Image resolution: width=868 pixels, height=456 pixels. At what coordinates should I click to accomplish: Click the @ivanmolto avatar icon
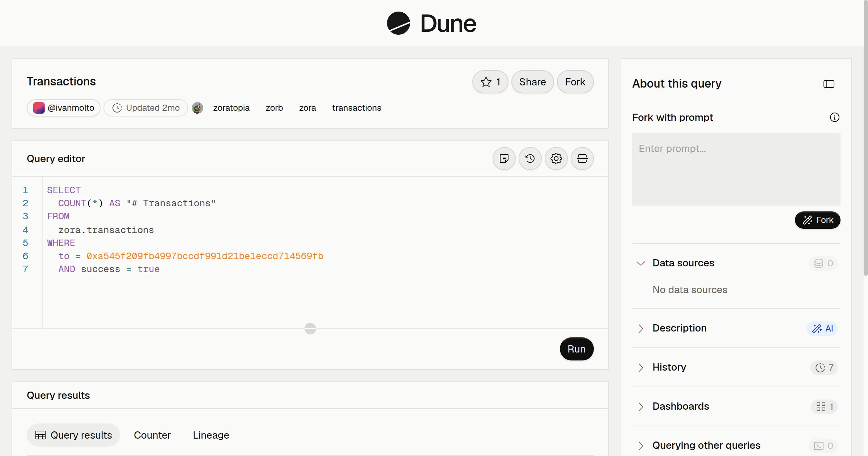point(39,108)
